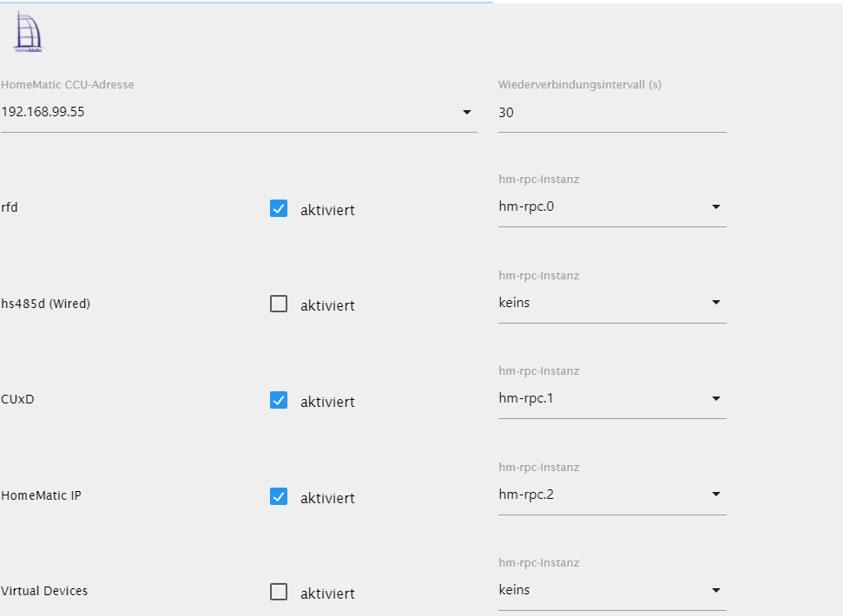This screenshot has height=616, width=843.
Task: Uncheck the CUxD aktiviert checkbox
Action: [x=279, y=400]
